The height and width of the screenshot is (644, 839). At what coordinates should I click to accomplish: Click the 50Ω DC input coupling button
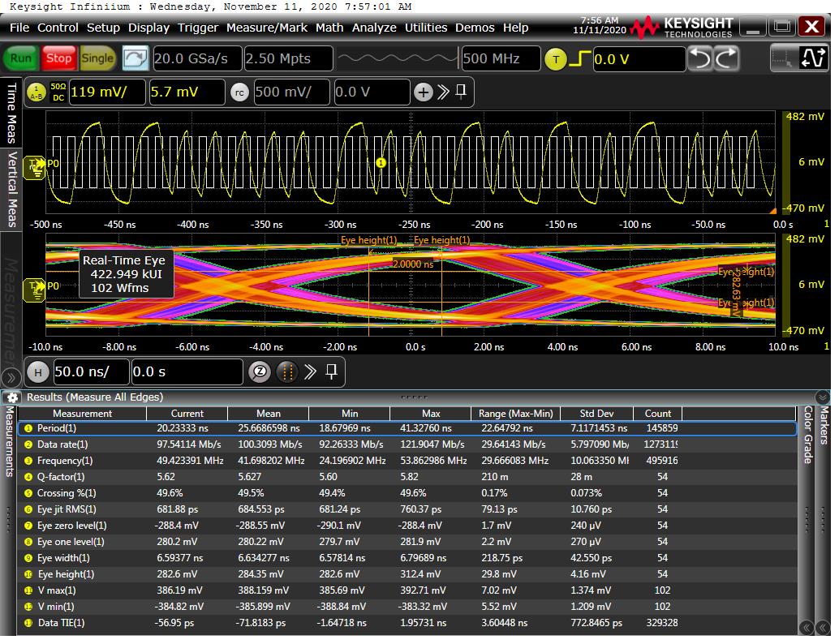58,92
